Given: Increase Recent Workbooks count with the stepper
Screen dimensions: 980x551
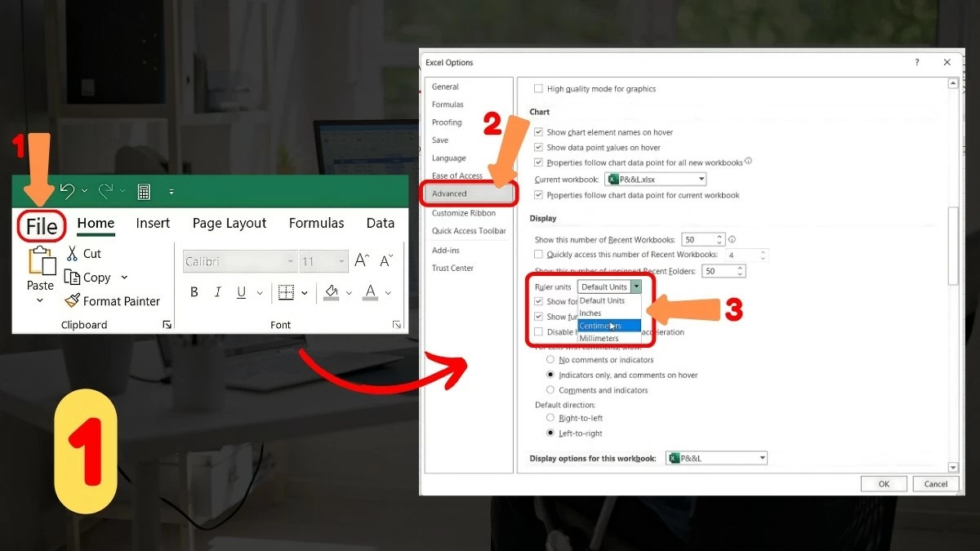Looking at the screenshot, I should (718, 235).
